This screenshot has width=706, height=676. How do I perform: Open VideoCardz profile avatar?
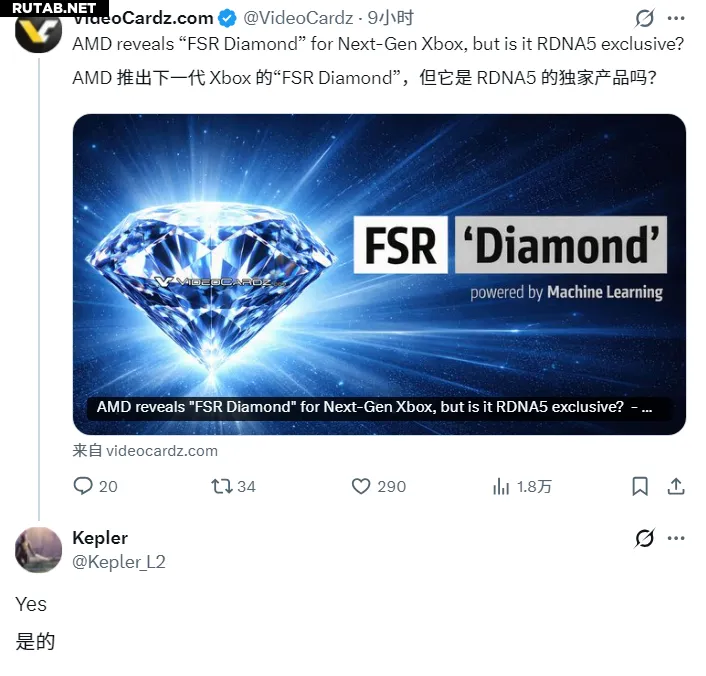point(38,30)
